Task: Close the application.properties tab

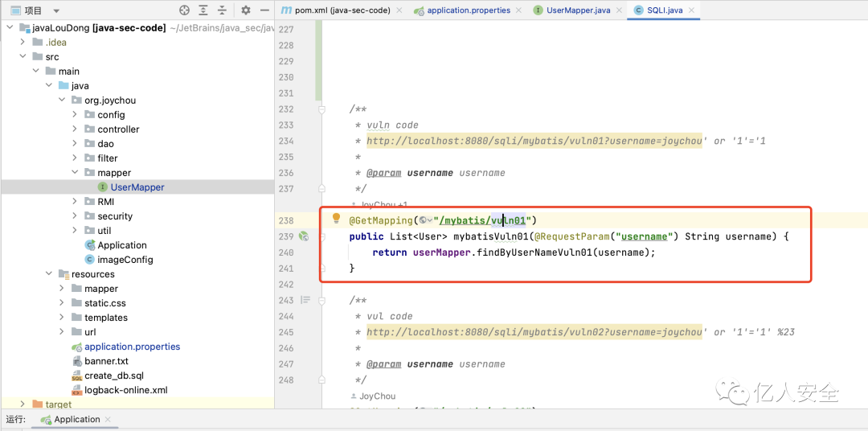Action: [x=518, y=10]
